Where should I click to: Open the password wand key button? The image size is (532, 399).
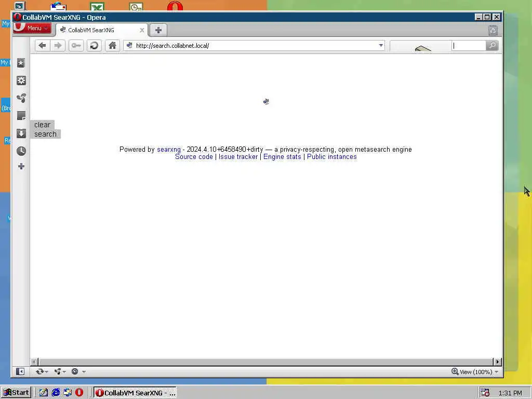(x=76, y=46)
